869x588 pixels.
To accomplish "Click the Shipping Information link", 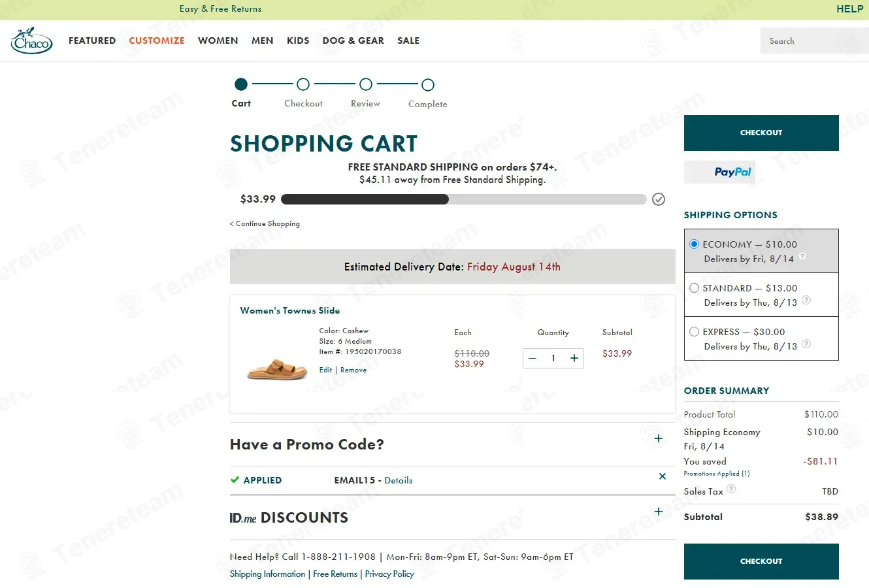I will pyautogui.click(x=267, y=574).
